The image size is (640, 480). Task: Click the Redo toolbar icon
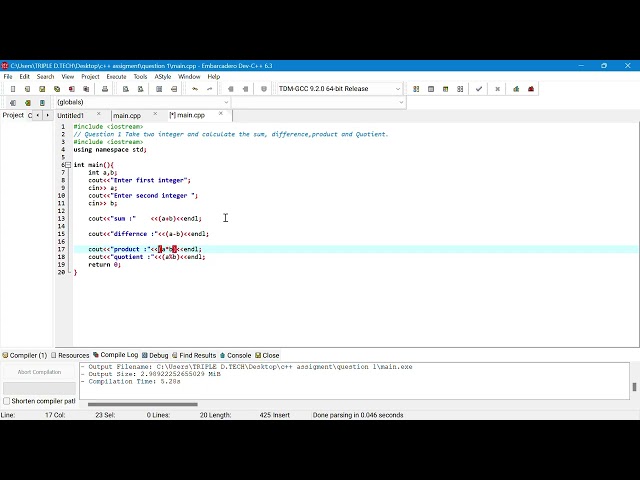209,89
